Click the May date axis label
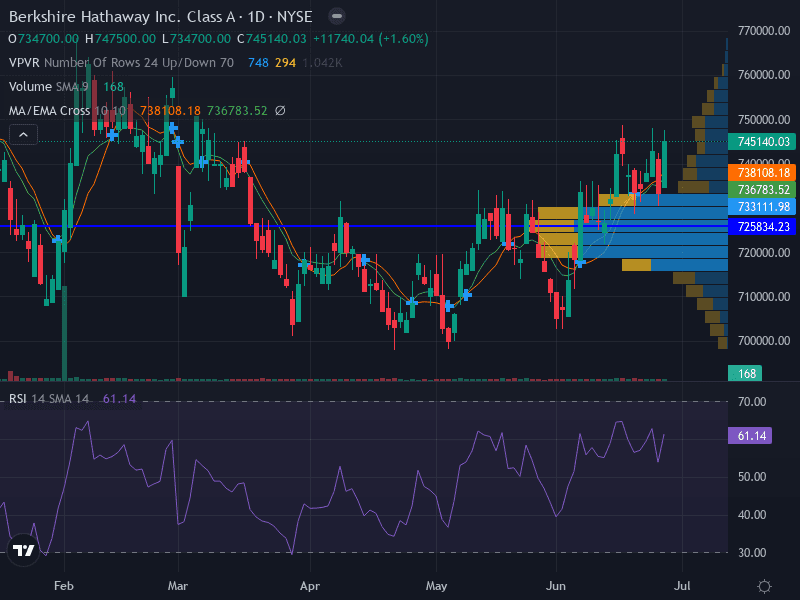 click(x=436, y=586)
